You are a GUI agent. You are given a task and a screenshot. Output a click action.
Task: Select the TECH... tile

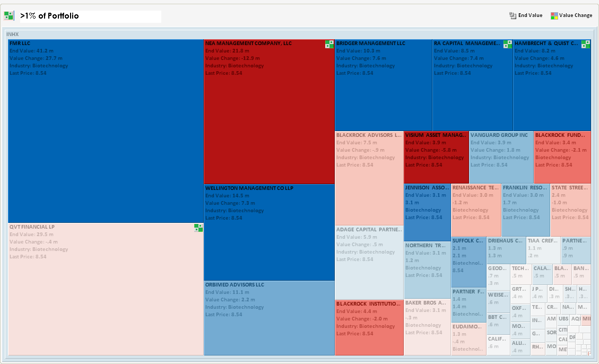(x=521, y=275)
